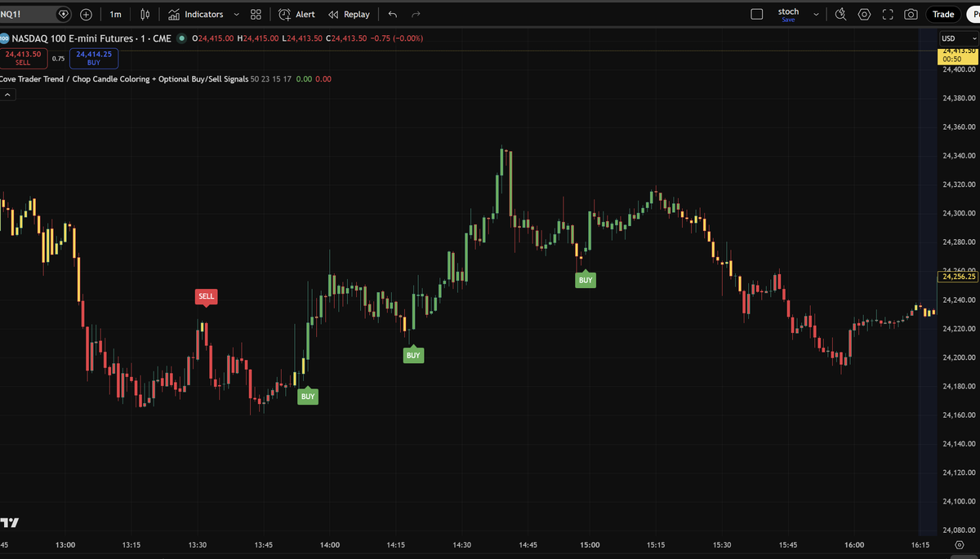Expand the stoch layout dropdown chevron
Screen dimensions: 980x559
click(815, 14)
